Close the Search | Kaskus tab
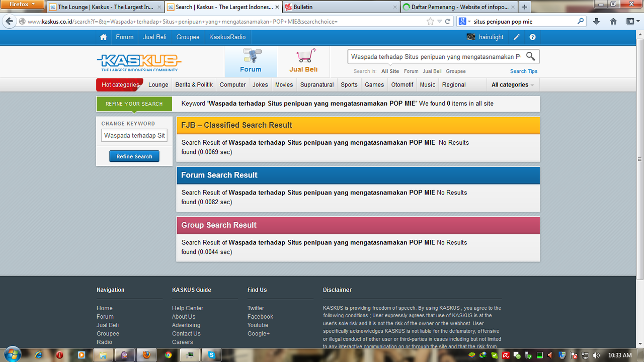 point(277,7)
